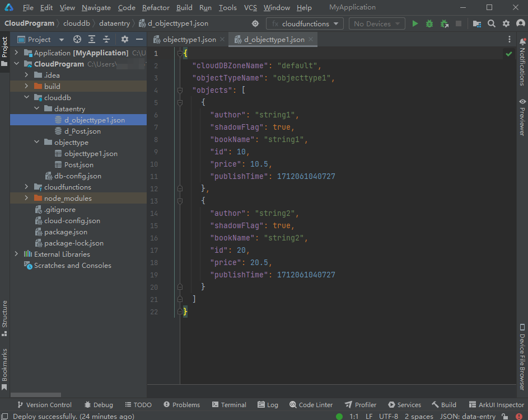Image resolution: width=528 pixels, height=420 pixels.
Task: Click the green Run button
Action: tap(415, 24)
